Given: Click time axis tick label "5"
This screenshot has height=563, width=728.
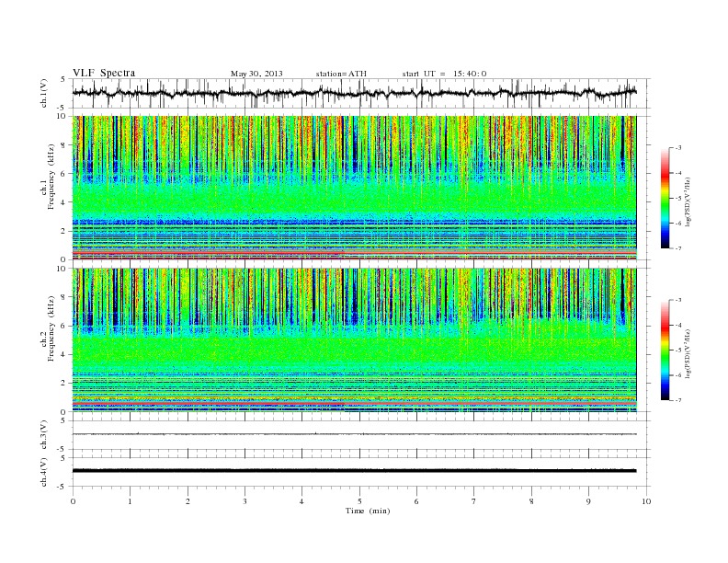Looking at the screenshot, I should point(359,501).
